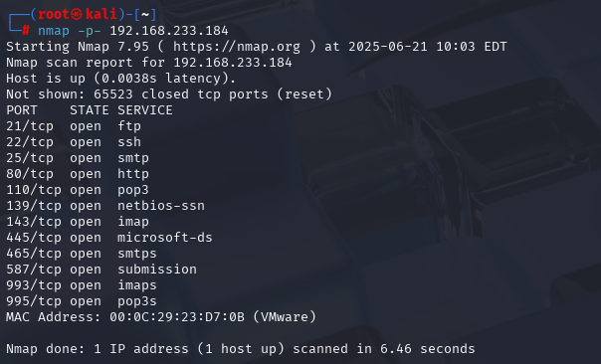Click the microsoft-ds service text

pos(165,238)
